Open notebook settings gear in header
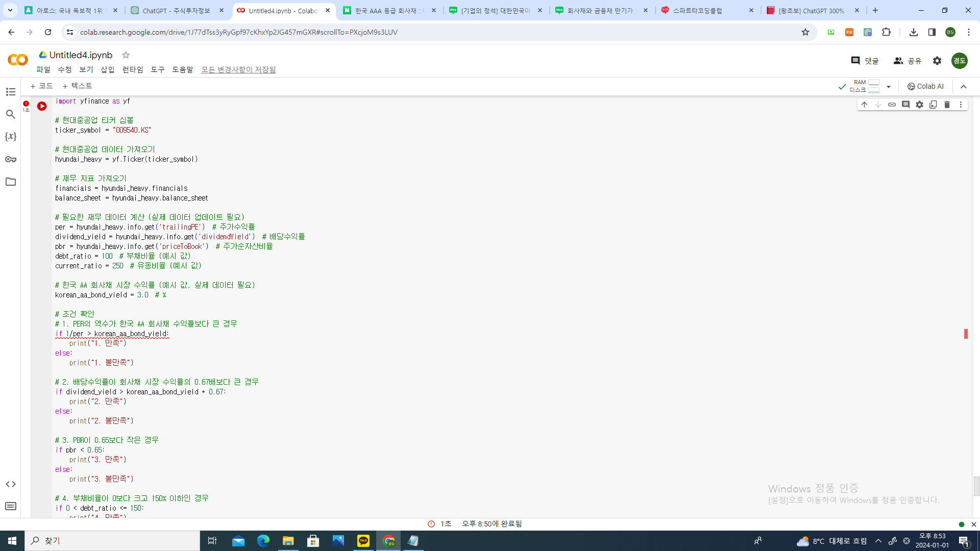 937,61
